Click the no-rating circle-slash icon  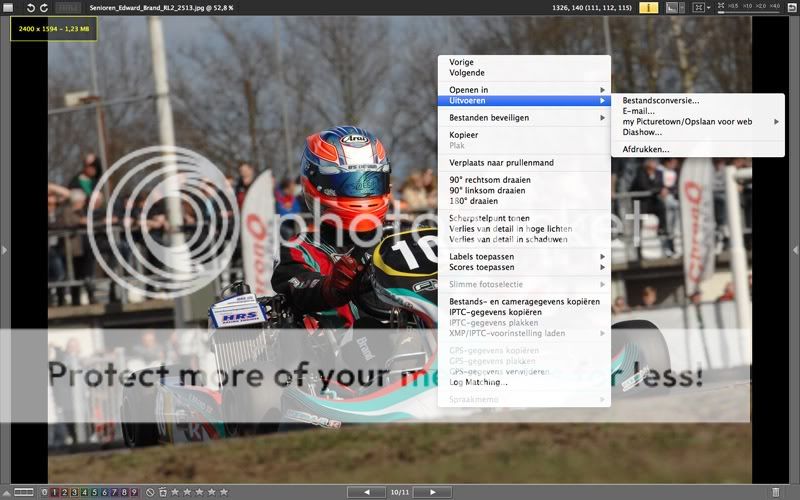coord(150,492)
